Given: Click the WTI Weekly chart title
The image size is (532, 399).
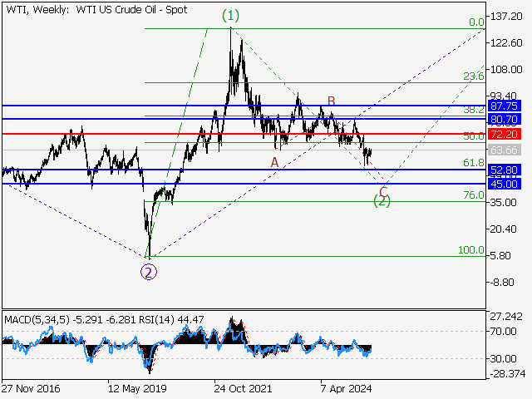Looking at the screenshot, I should [96, 10].
